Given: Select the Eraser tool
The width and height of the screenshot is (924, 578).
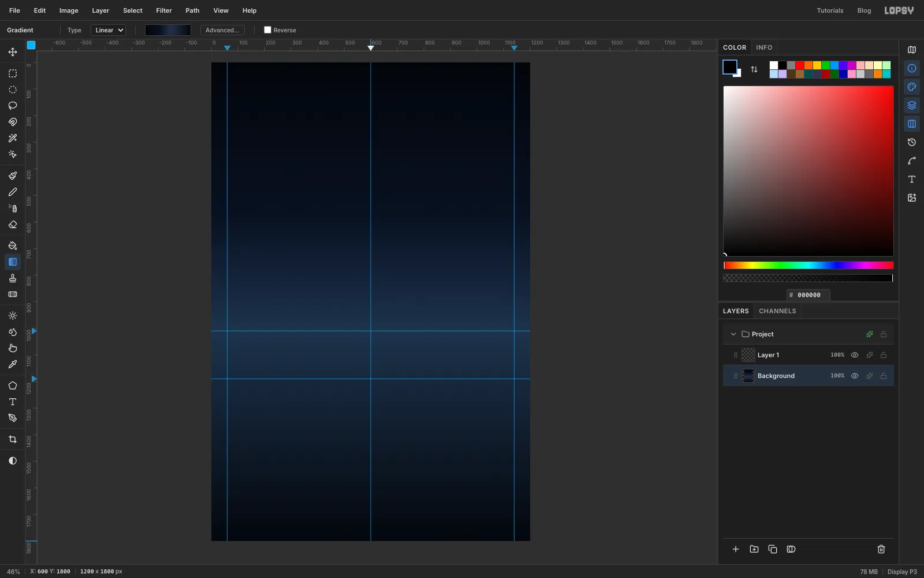Looking at the screenshot, I should (13, 224).
